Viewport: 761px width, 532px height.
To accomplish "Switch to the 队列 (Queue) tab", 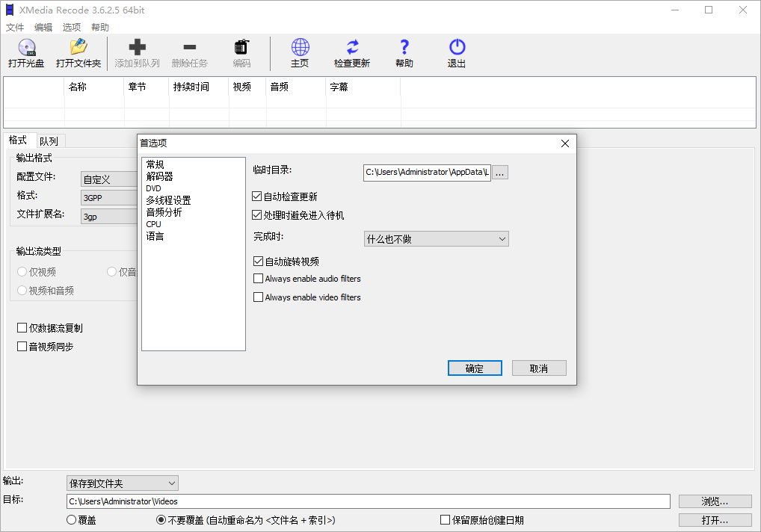I will [49, 140].
